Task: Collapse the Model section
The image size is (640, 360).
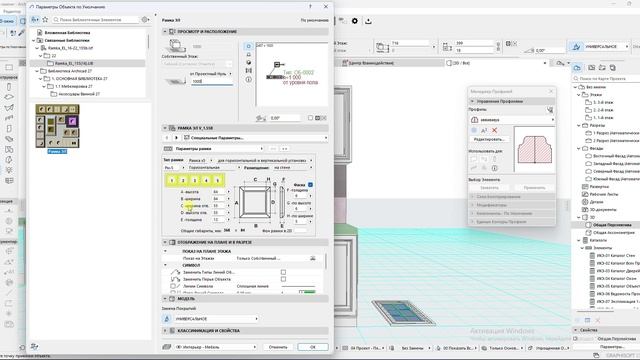Action: (x=165, y=299)
